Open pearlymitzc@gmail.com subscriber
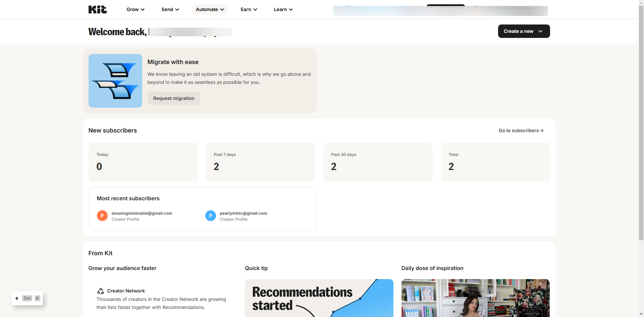644x317 pixels. (244, 213)
